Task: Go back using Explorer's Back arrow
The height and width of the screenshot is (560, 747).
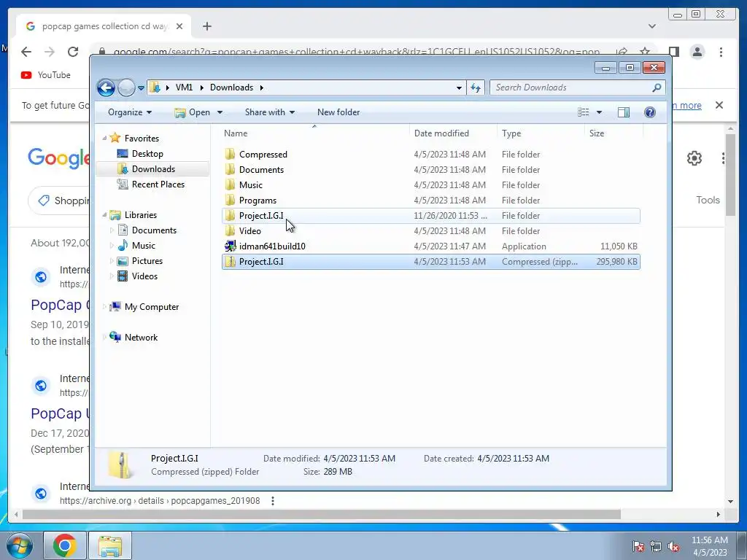Action: pyautogui.click(x=106, y=87)
